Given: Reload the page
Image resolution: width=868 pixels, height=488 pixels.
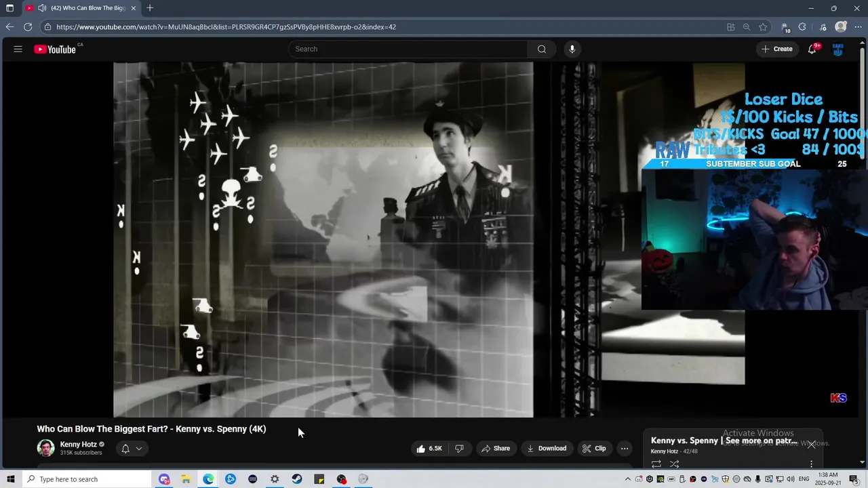Looking at the screenshot, I should 28,27.
